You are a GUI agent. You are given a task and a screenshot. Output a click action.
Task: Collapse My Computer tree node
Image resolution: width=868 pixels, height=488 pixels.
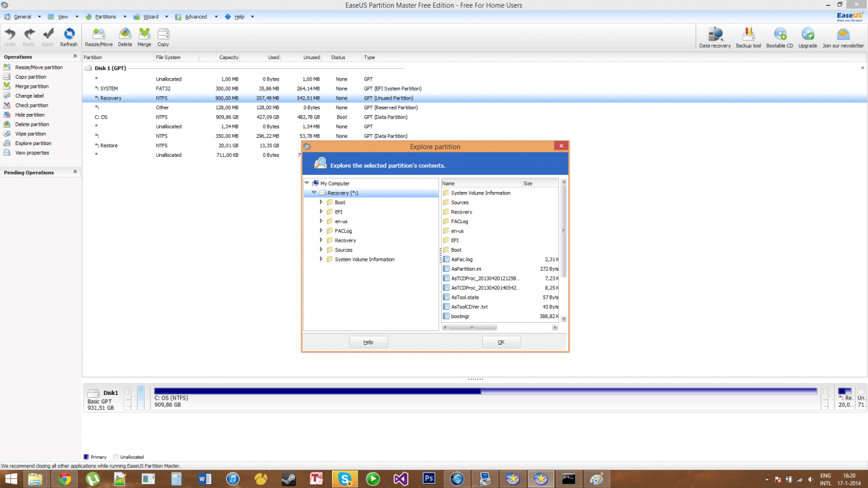coord(307,183)
